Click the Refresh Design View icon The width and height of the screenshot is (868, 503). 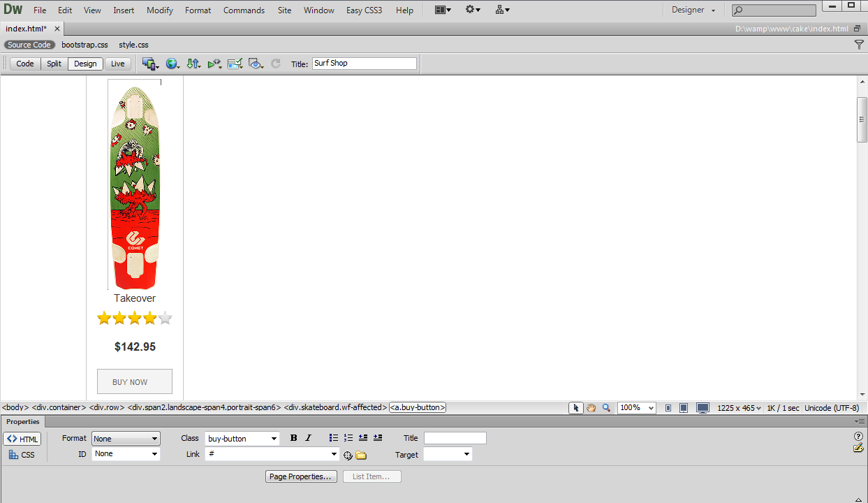276,64
